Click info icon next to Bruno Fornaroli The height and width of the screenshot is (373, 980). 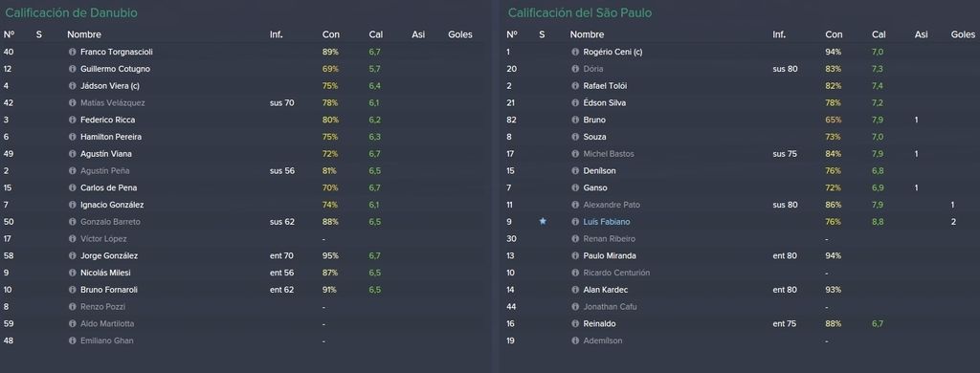click(72, 290)
